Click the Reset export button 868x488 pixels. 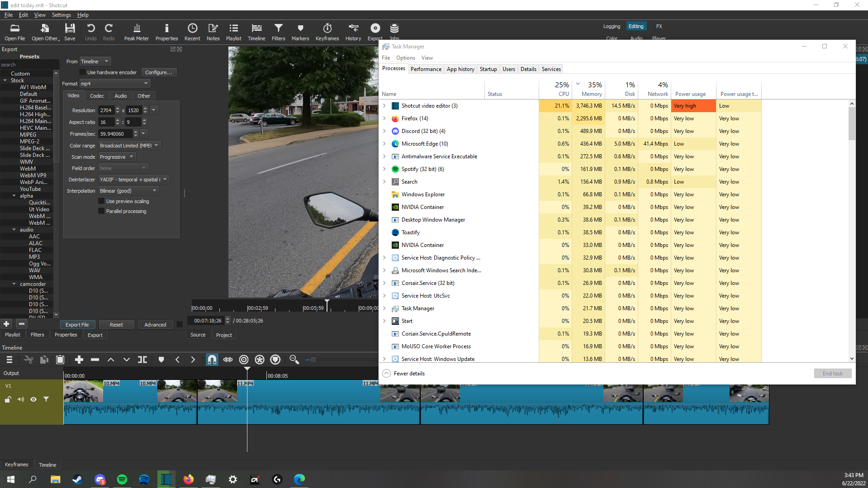[x=116, y=325]
